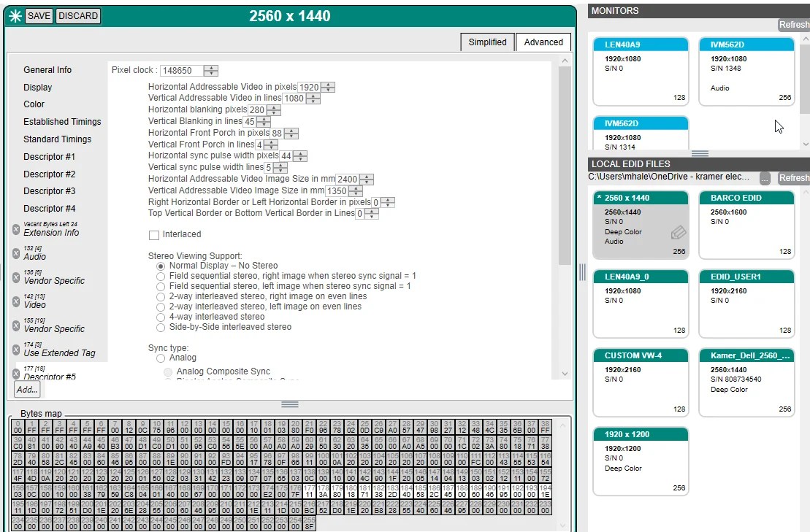Select IVM562D monitor with S/N 1348
Image resolution: width=810 pixels, height=532 pixels.
(746, 72)
